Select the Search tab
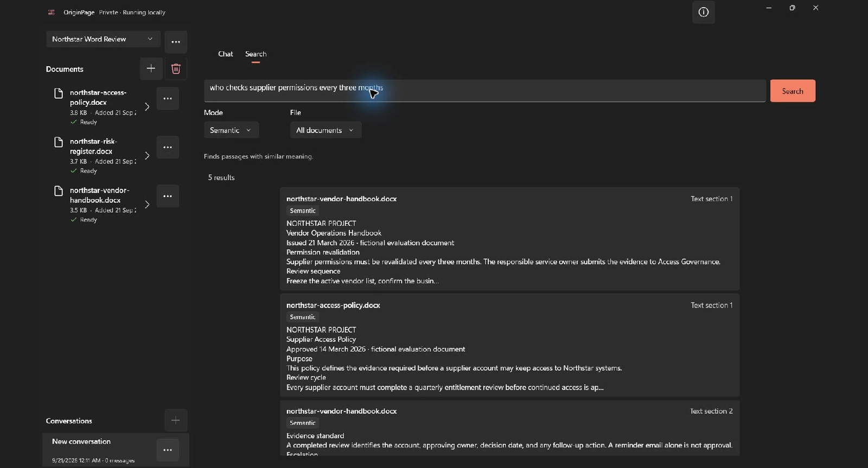This screenshot has height=468, width=868. click(x=256, y=54)
